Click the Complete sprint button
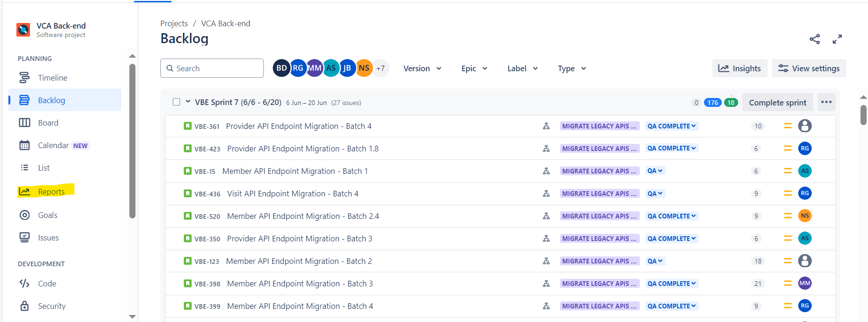Screen dimensions: 868x322 (x=778, y=103)
